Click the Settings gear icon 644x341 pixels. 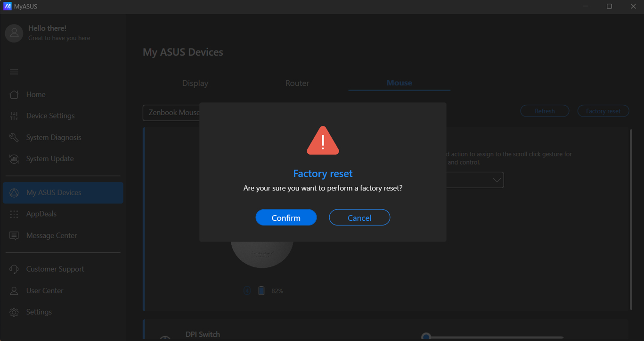point(14,312)
